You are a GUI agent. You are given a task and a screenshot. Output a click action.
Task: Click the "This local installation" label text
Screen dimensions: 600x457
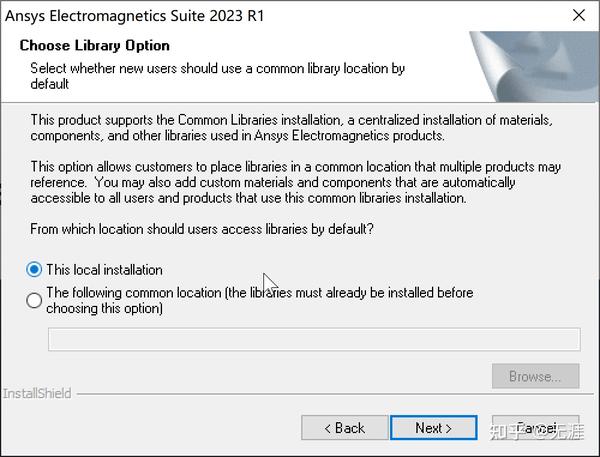point(104,270)
